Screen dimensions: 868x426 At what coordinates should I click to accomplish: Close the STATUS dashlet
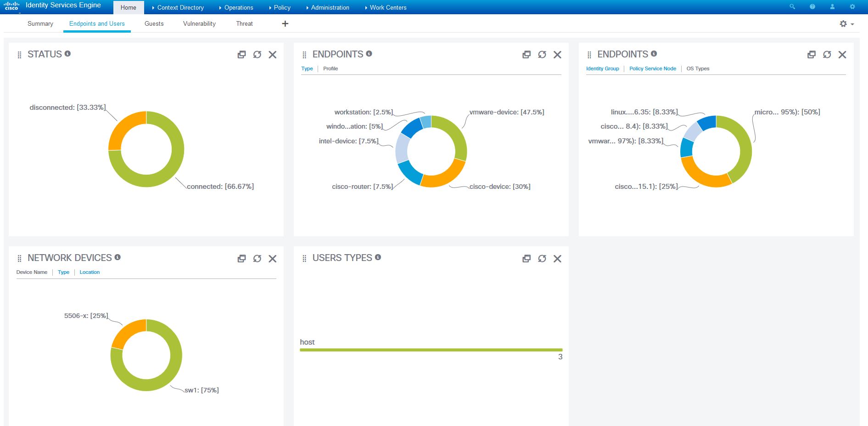pos(273,55)
